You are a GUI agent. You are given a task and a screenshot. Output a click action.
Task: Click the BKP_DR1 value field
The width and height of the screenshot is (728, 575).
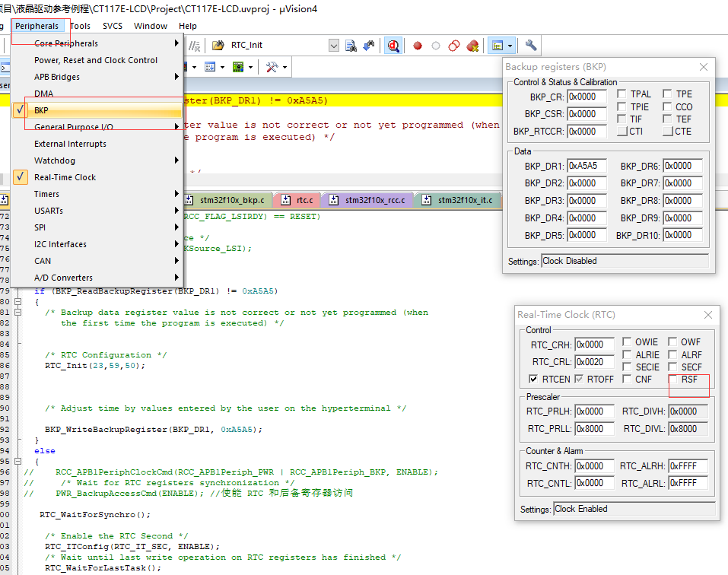587,166
